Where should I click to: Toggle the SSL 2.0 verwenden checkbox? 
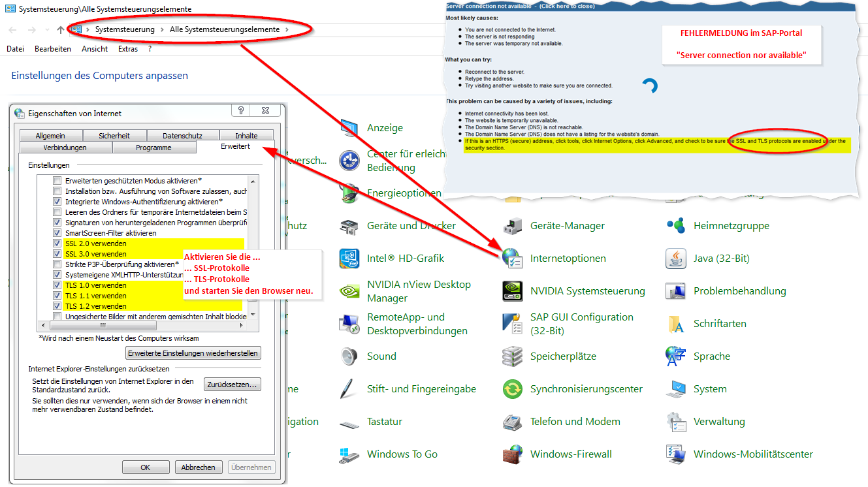[x=57, y=243]
